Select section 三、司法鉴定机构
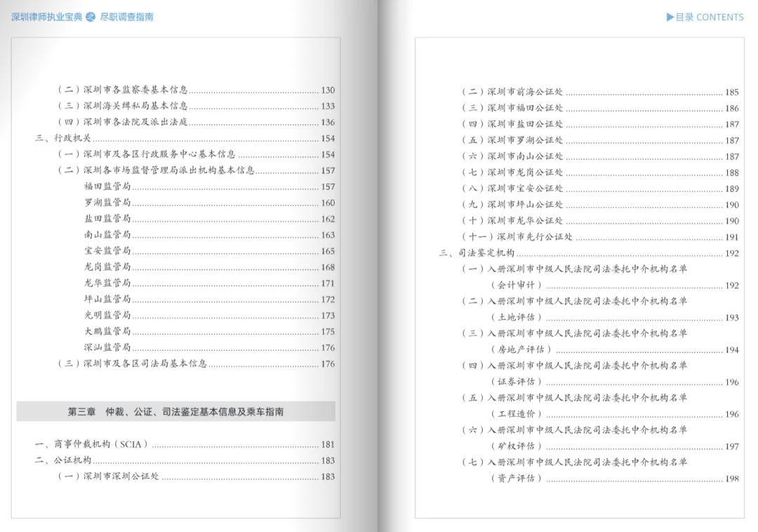Image resolution: width=758 pixels, height=532 pixels. pyautogui.click(x=589, y=253)
